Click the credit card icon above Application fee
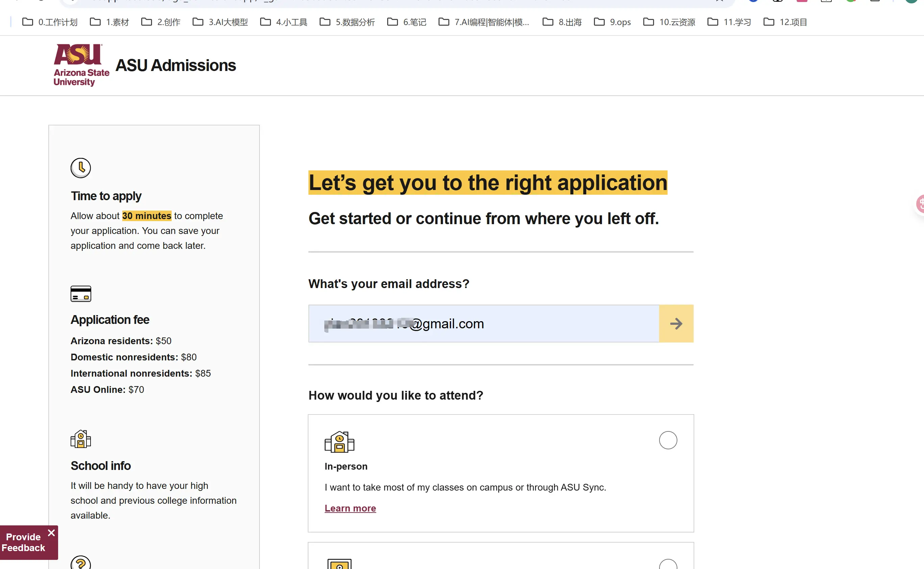The height and width of the screenshot is (569, 924). tap(80, 293)
